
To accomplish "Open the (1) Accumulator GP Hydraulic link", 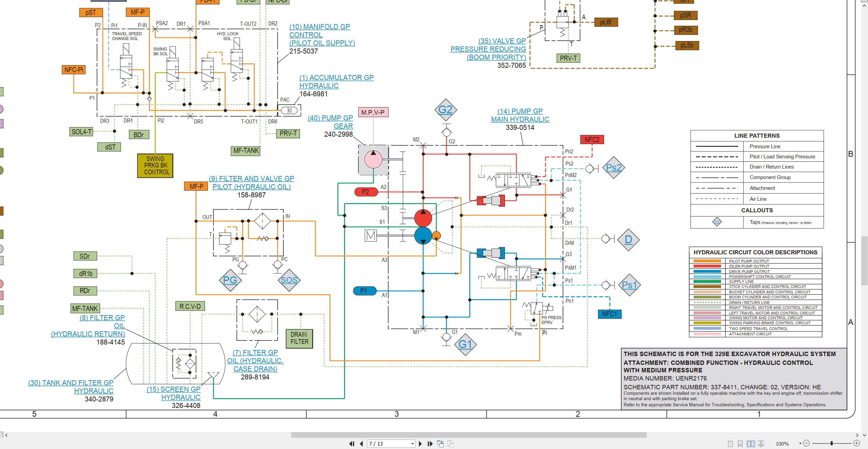I will click(336, 81).
